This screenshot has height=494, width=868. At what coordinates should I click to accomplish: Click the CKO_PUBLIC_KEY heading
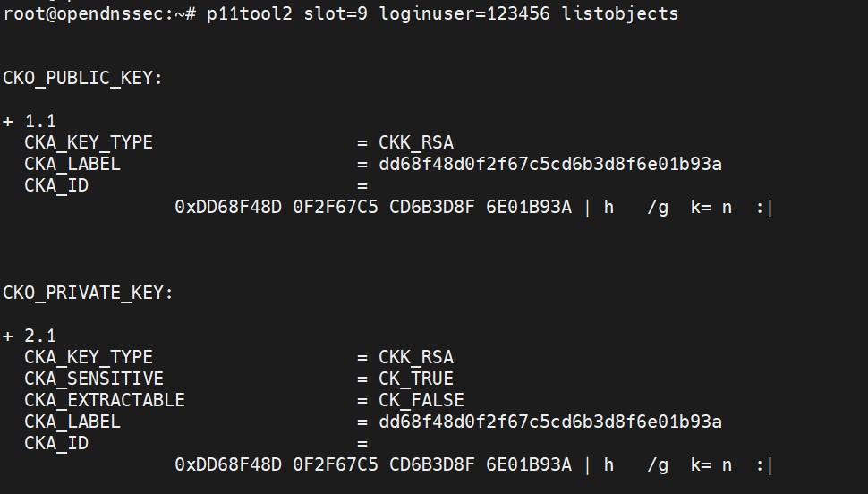click(x=82, y=78)
